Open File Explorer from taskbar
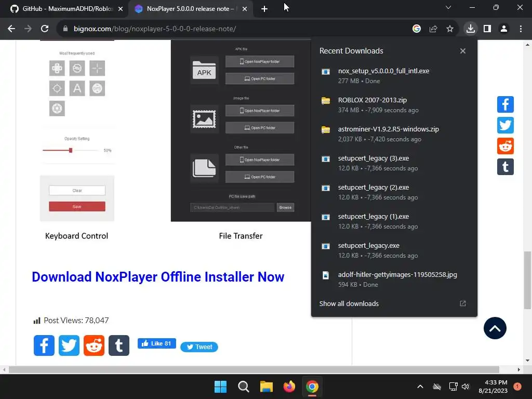Screen dimensions: 532x399 click(x=267, y=387)
